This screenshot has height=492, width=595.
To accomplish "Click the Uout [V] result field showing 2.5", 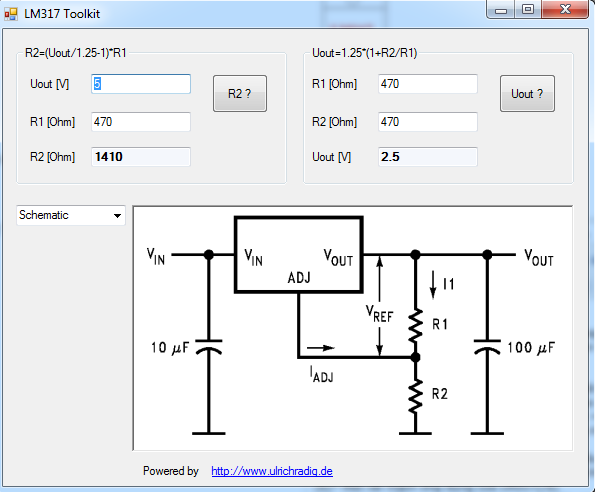I will (x=428, y=157).
